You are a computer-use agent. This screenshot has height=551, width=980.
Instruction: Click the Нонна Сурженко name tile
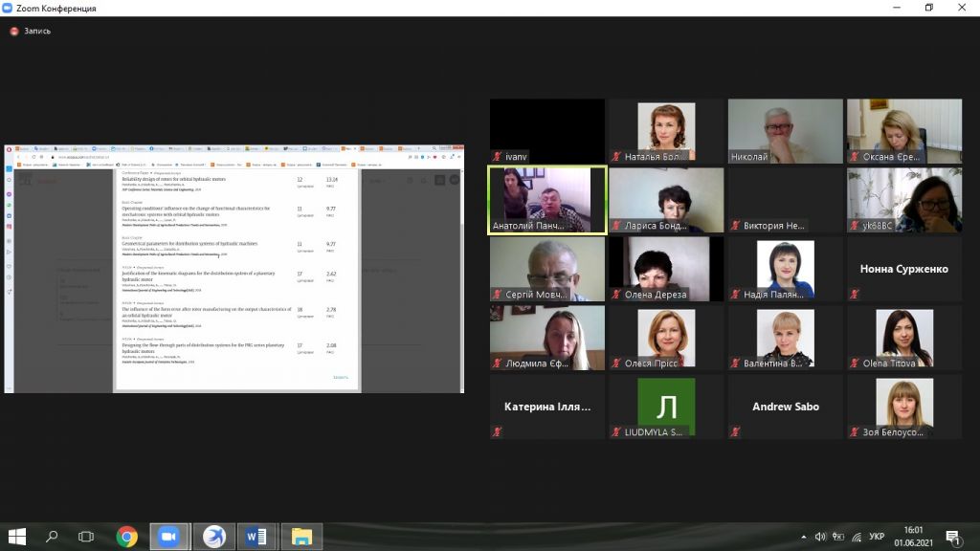pyautogui.click(x=904, y=269)
